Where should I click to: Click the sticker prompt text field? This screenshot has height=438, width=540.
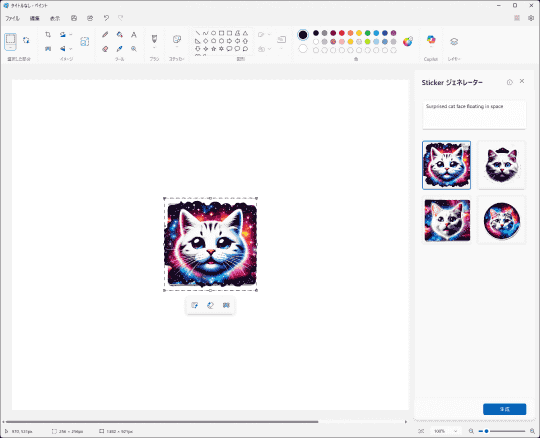coord(474,114)
